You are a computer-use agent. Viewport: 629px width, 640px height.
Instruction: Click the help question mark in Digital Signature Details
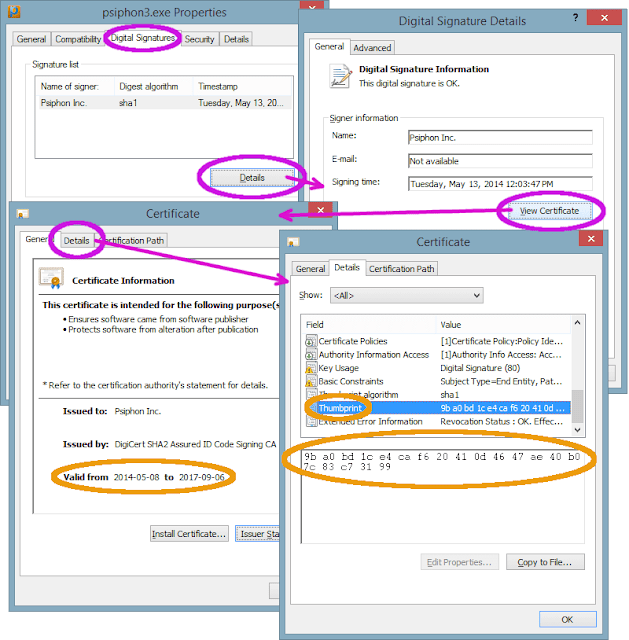(x=575, y=18)
